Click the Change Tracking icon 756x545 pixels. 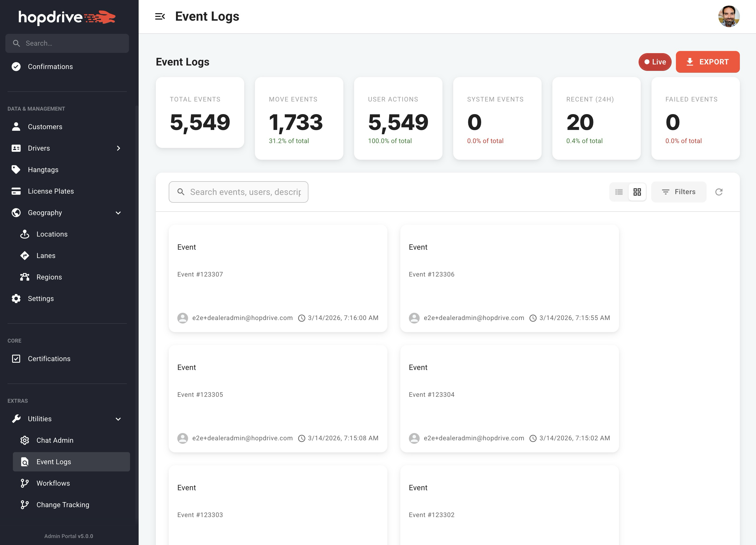coord(25,504)
